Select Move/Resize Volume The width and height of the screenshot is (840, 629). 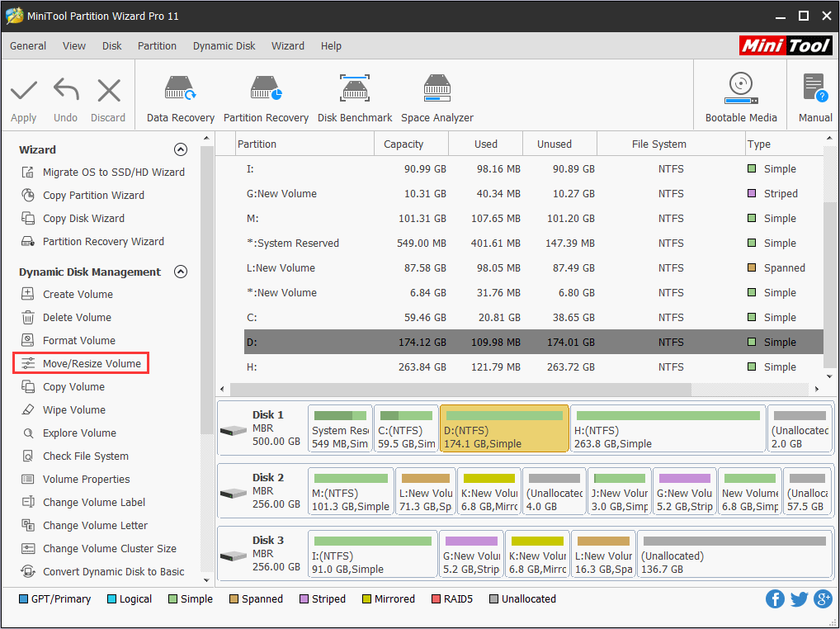[81, 363]
